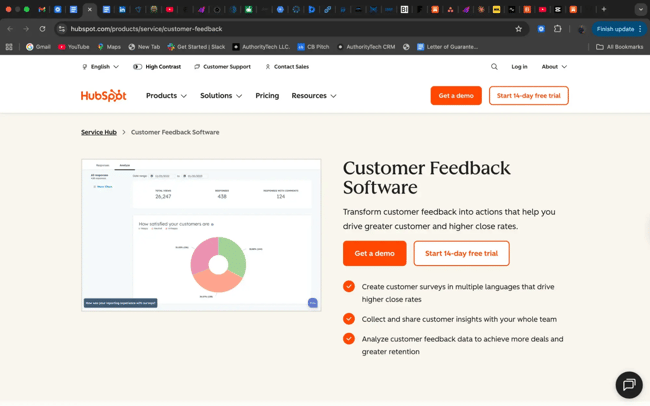Open the YouTube bookmark
The image size is (650, 406).
(74, 47)
